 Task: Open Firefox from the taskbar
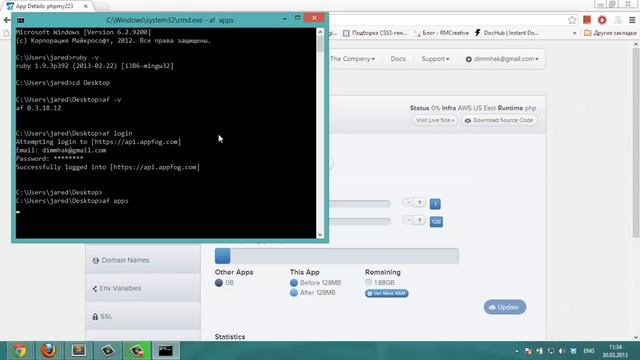pyautogui.click(x=48, y=350)
